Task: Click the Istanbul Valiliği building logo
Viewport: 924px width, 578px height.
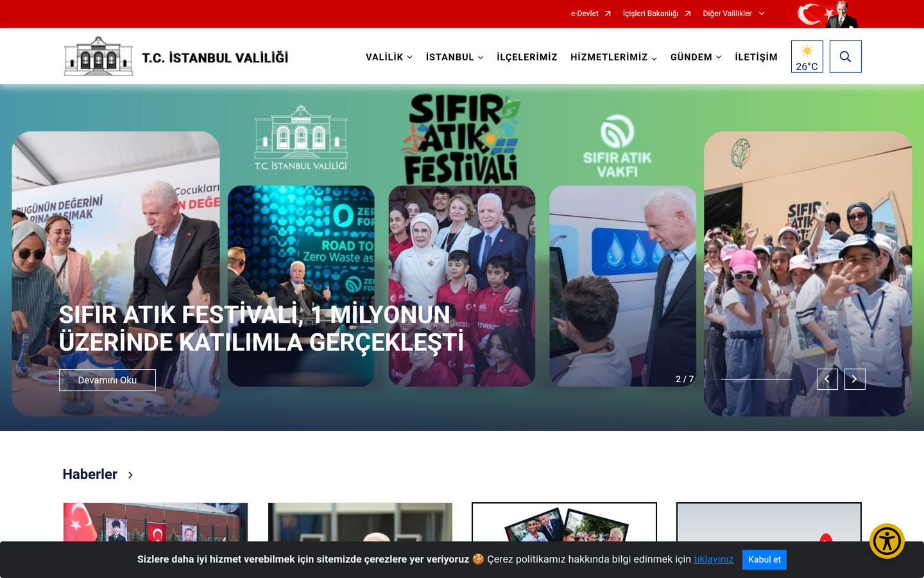Action: (98, 57)
